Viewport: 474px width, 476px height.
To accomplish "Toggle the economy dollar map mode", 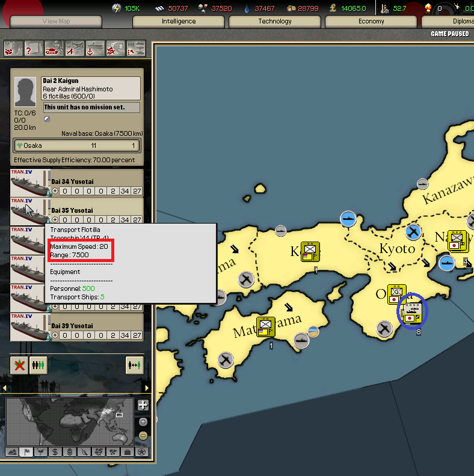I will click(x=55, y=451).
